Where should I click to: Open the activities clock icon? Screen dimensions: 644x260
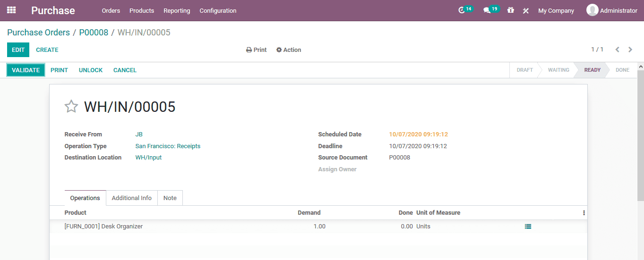click(x=462, y=10)
